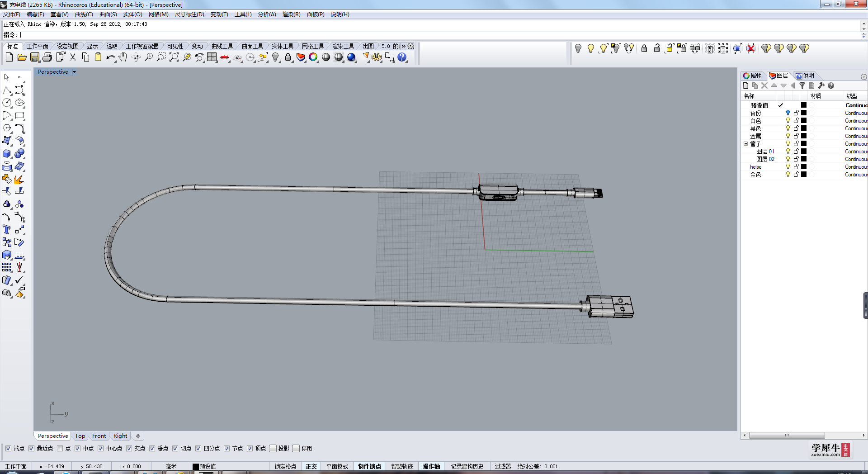The image size is (868, 474).
Task: Click the Zoom Extents icon
Action: click(x=174, y=57)
